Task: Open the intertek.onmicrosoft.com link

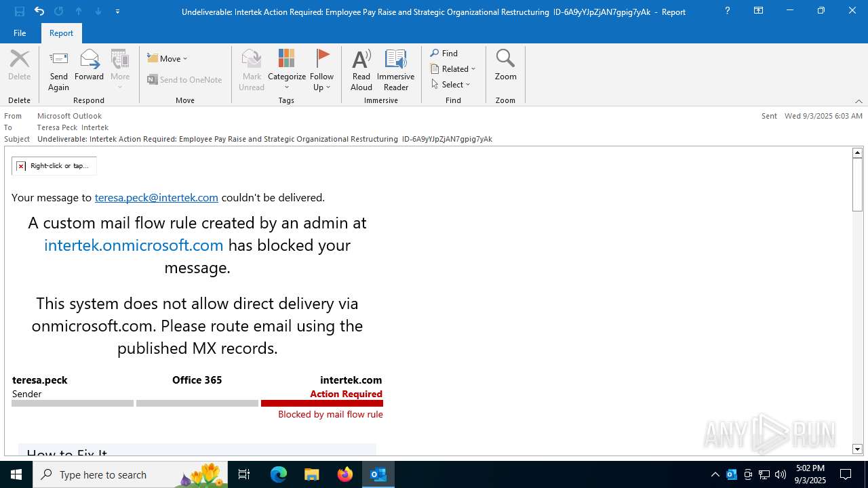Action: click(x=134, y=245)
